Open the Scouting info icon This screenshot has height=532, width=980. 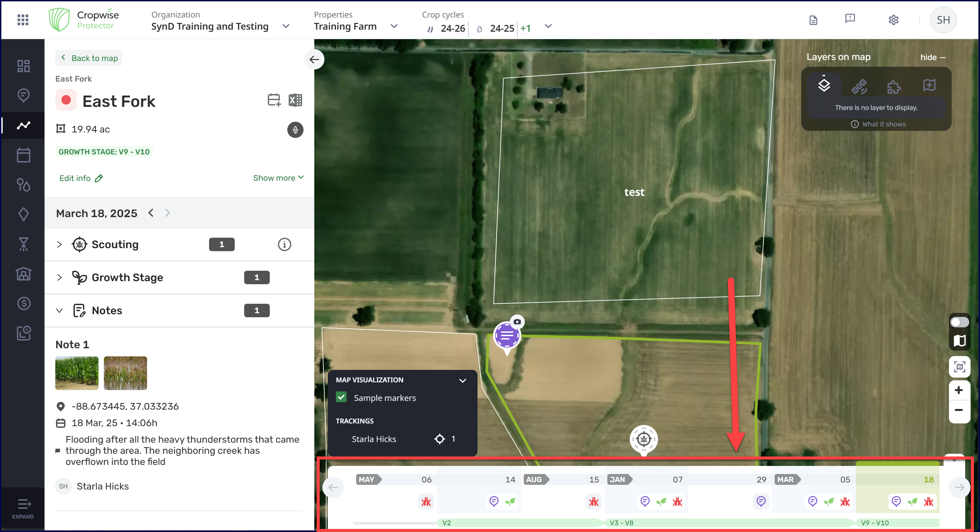coord(284,244)
